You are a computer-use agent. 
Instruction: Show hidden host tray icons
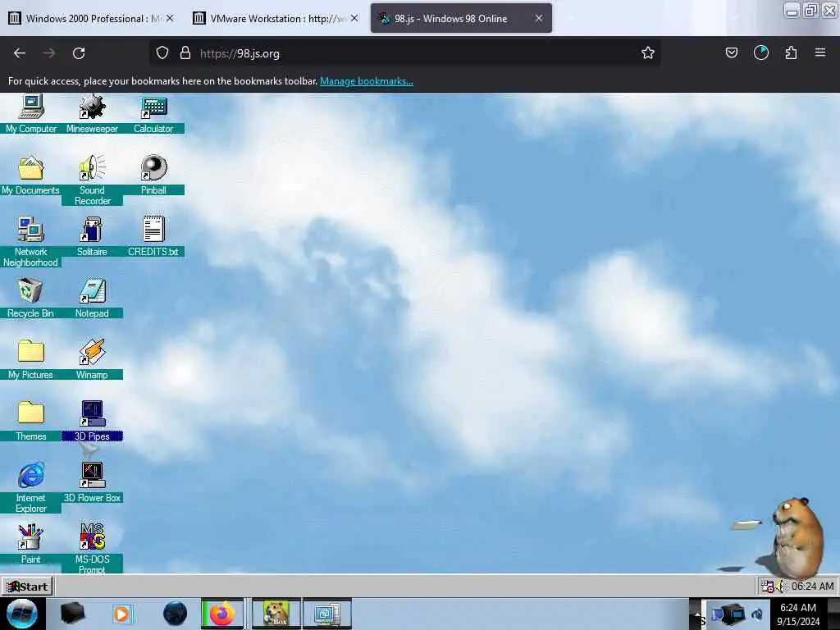pyautogui.click(x=697, y=614)
